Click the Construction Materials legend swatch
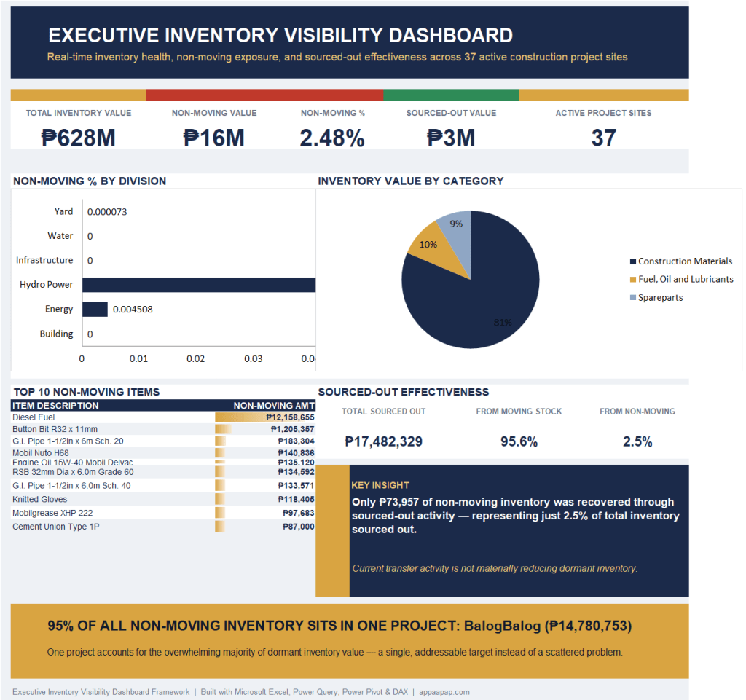The image size is (746, 700). coord(633,261)
